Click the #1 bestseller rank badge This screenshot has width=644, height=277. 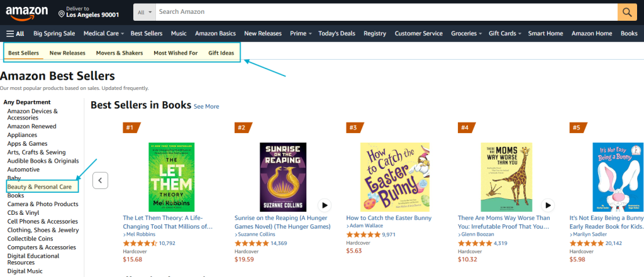tap(130, 128)
